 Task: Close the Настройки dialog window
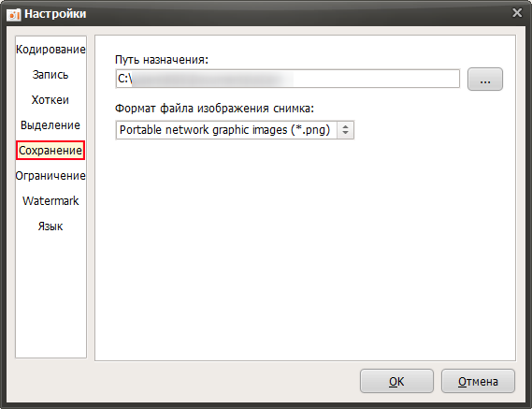(517, 13)
